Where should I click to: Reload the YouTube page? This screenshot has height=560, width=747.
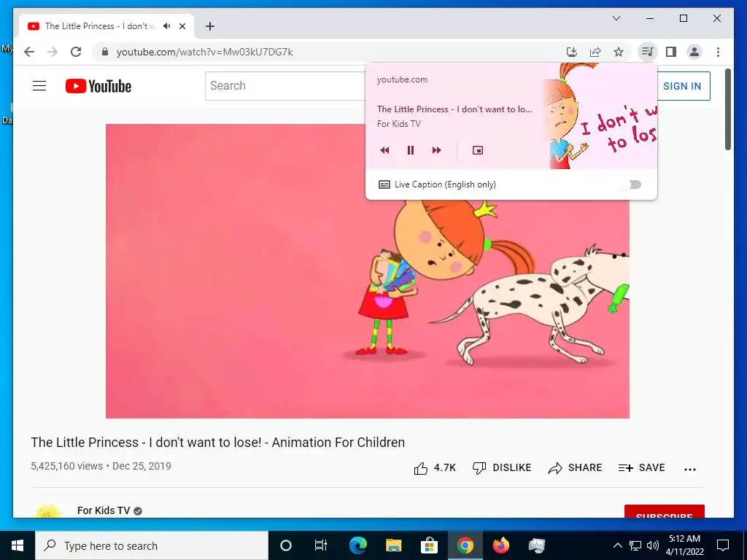coord(76,52)
